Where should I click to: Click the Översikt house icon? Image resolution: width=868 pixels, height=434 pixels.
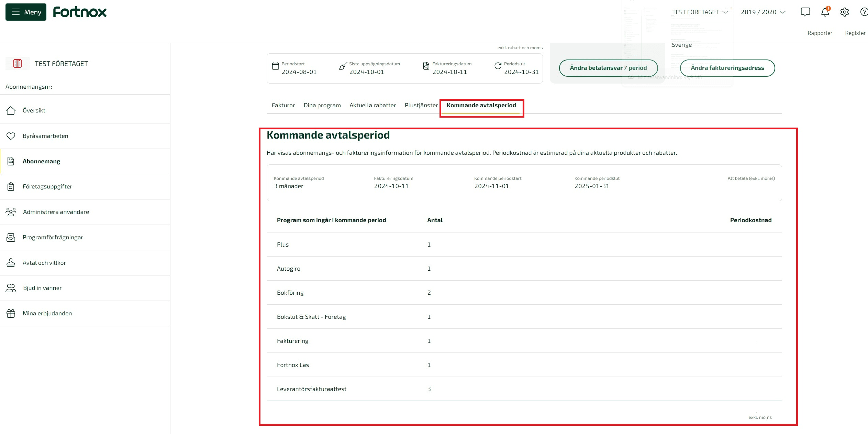click(x=11, y=110)
